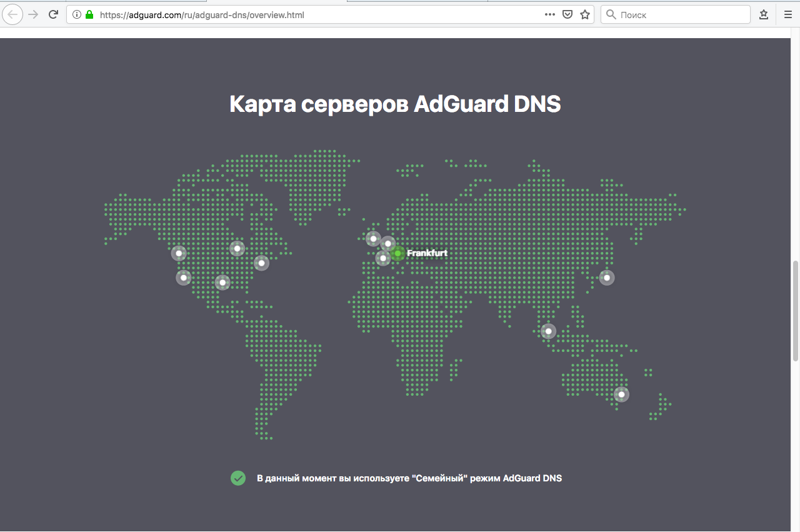Select the server marker in Southeast Asia
The image size is (800, 532).
[x=548, y=331]
